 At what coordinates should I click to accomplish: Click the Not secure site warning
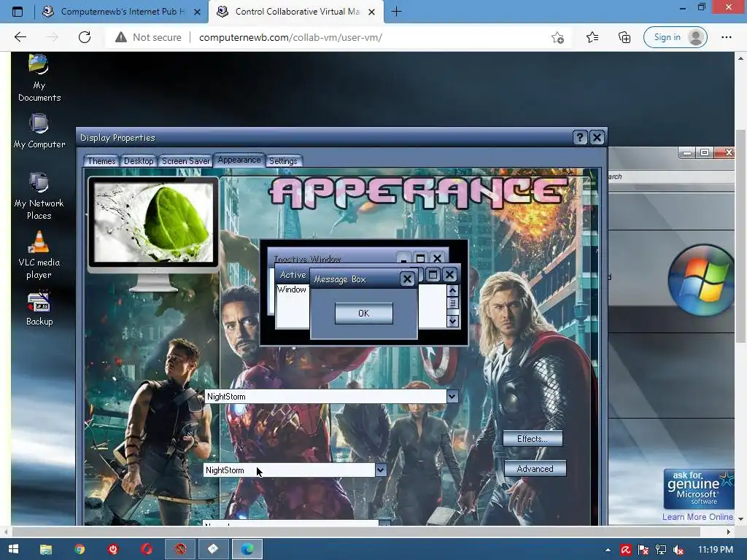148,37
